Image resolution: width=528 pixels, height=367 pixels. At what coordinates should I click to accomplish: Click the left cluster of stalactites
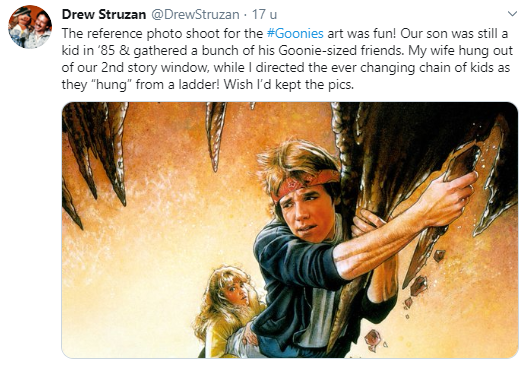[94, 158]
